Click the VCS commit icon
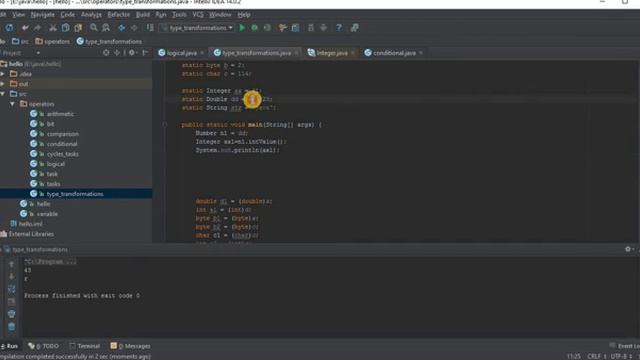This screenshot has height=360, width=640. coord(323,28)
